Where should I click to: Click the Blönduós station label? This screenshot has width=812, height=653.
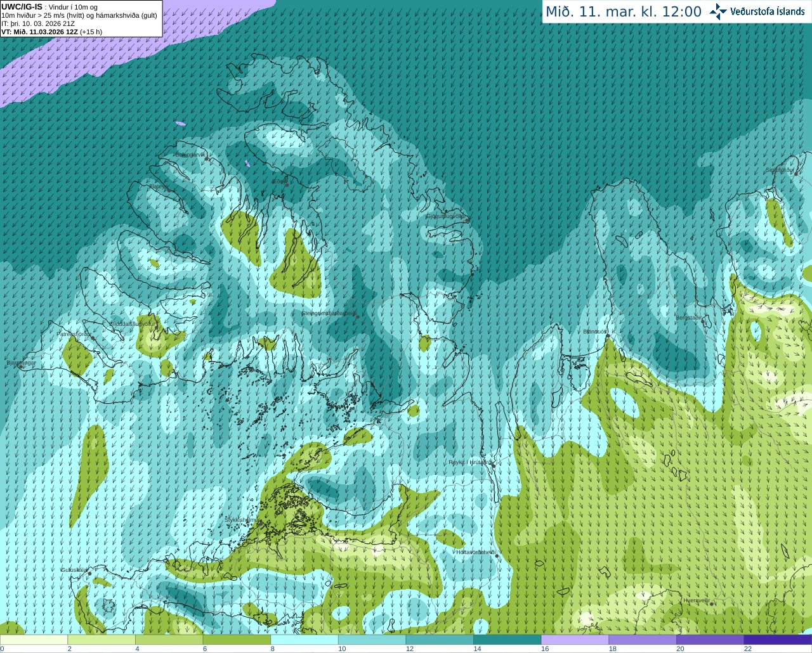595,332
